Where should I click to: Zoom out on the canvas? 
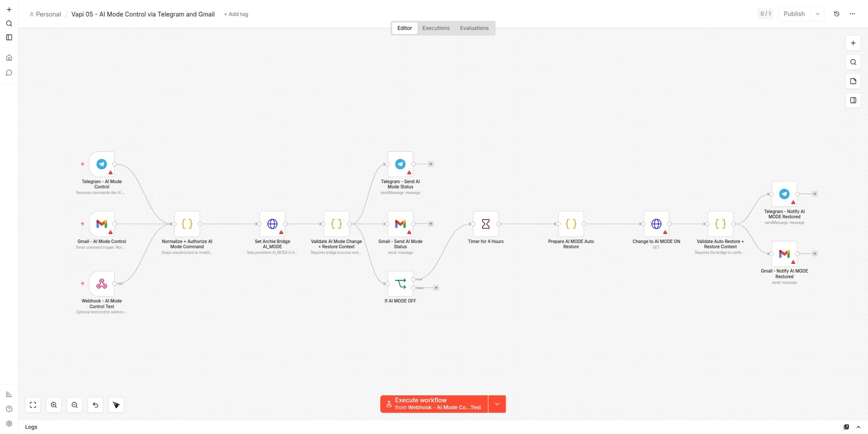[75, 405]
